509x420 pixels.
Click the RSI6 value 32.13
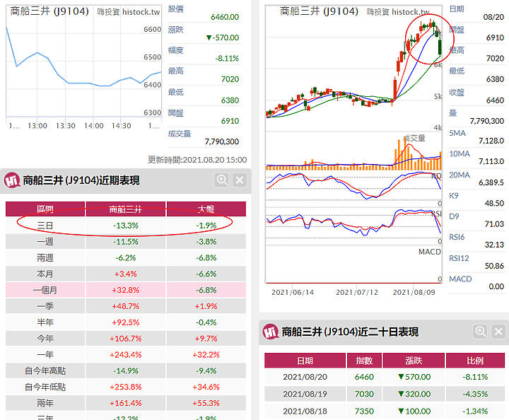click(x=494, y=245)
